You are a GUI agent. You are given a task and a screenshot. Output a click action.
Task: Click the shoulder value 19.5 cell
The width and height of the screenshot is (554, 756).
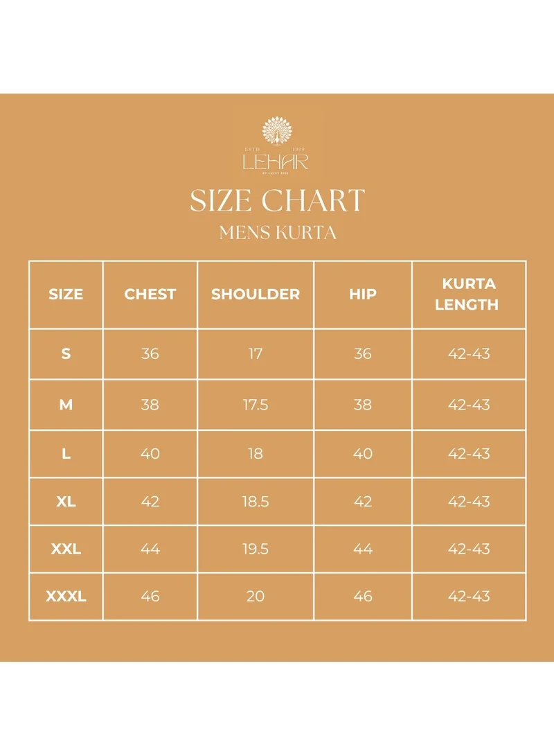pos(256,549)
